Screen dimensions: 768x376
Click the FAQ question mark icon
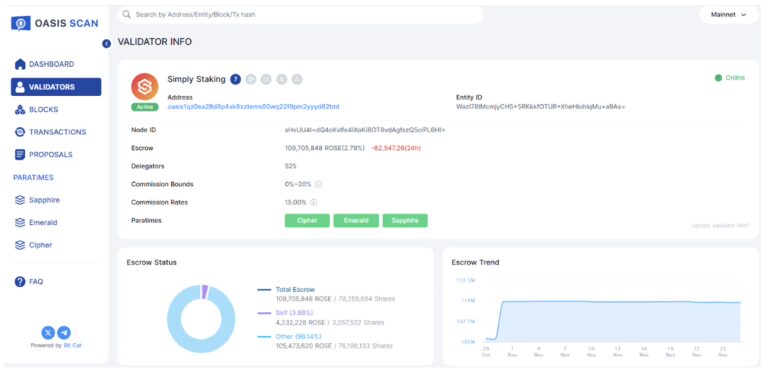tap(20, 282)
